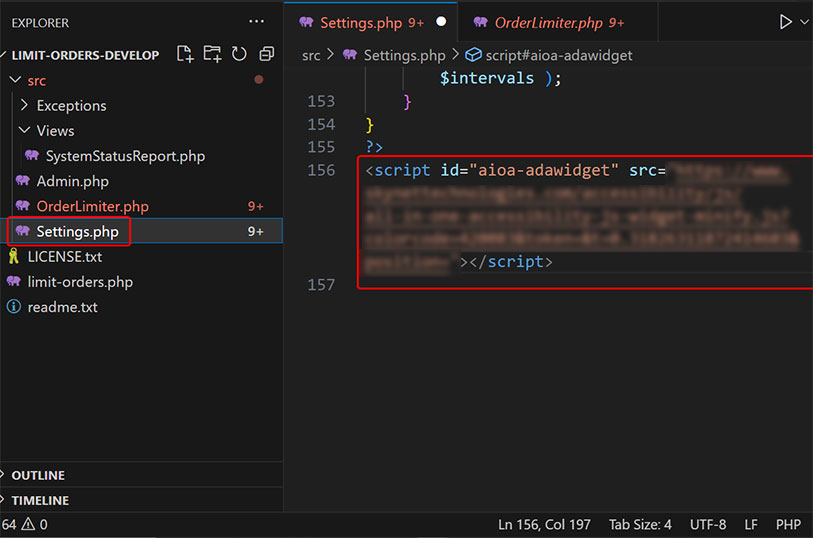Click the warning count icon in status bar

pyautogui.click(x=28, y=524)
